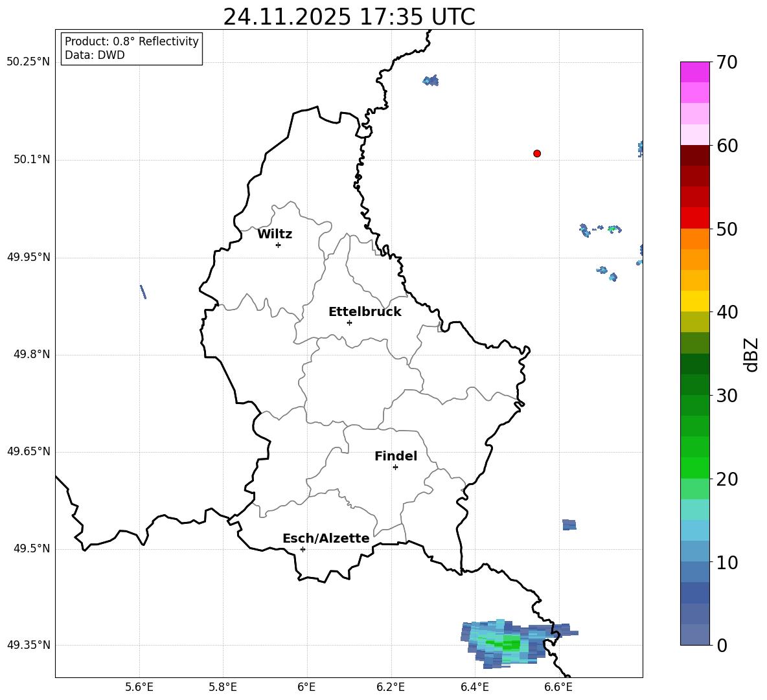Image resolution: width=767 pixels, height=700 pixels.
Task: Click the Wiltz station cross marker
Action: point(279,245)
